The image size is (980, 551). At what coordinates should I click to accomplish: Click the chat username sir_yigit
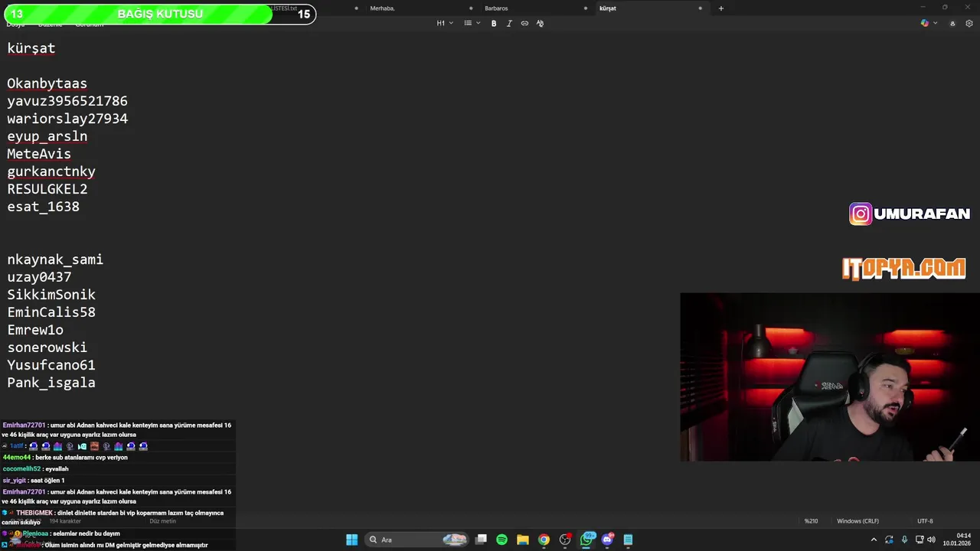[x=14, y=481]
